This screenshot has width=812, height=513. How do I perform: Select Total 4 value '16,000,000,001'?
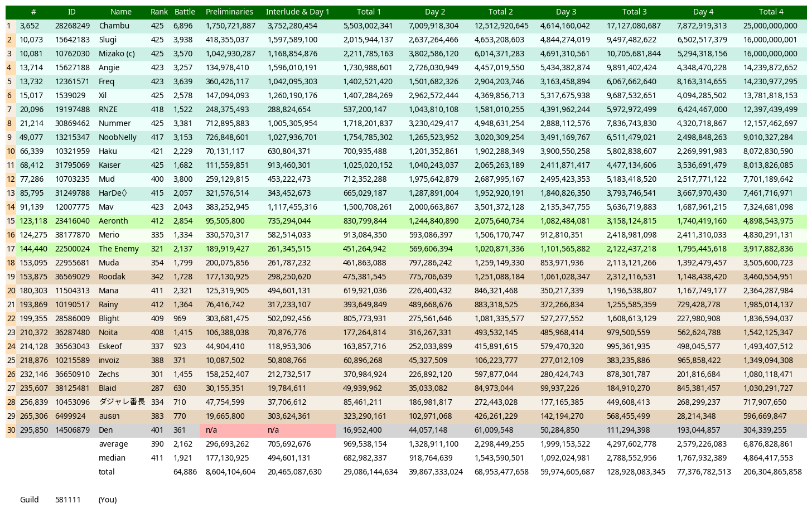(770, 40)
